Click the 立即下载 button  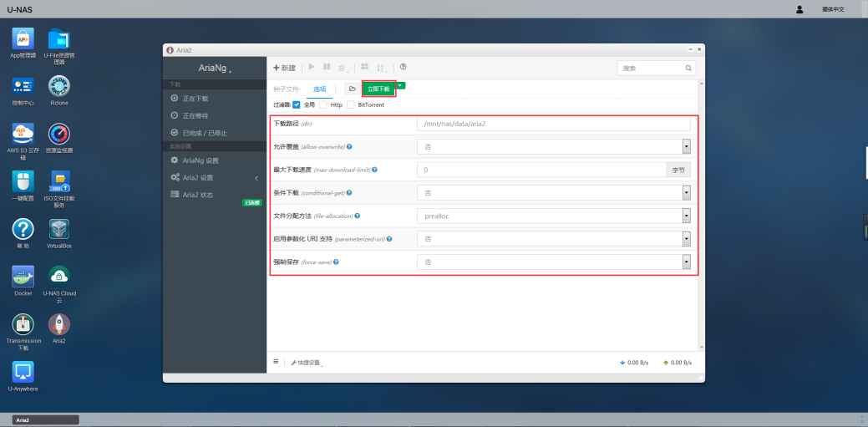pos(378,89)
